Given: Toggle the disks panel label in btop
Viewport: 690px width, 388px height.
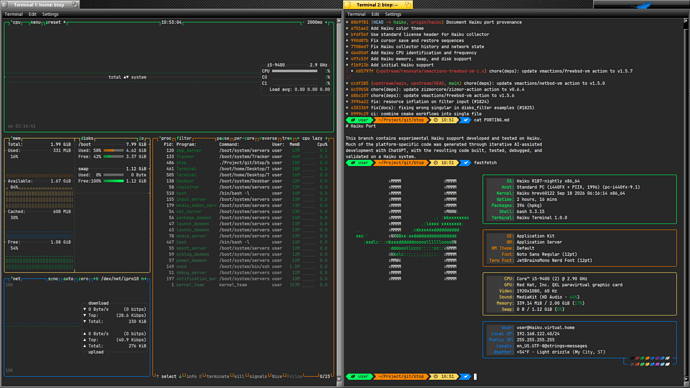Looking at the screenshot, I should click(87, 138).
